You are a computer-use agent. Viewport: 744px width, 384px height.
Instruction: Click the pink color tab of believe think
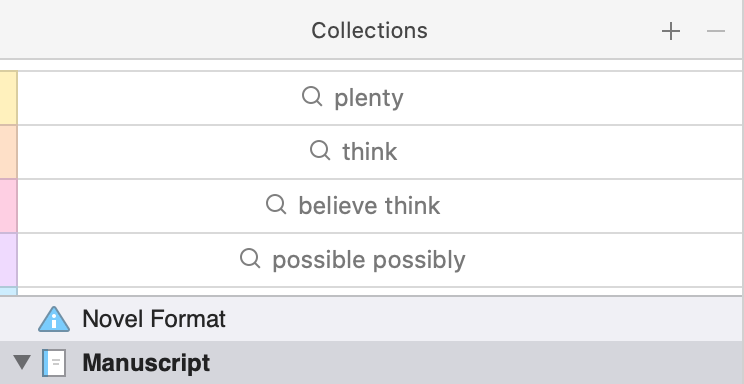pos(9,206)
